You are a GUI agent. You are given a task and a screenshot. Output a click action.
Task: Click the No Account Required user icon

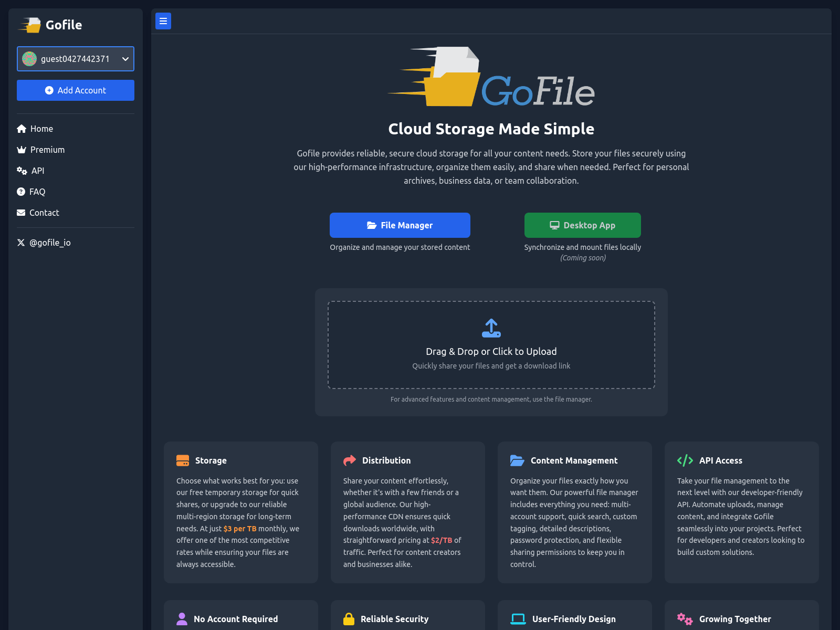(x=182, y=619)
